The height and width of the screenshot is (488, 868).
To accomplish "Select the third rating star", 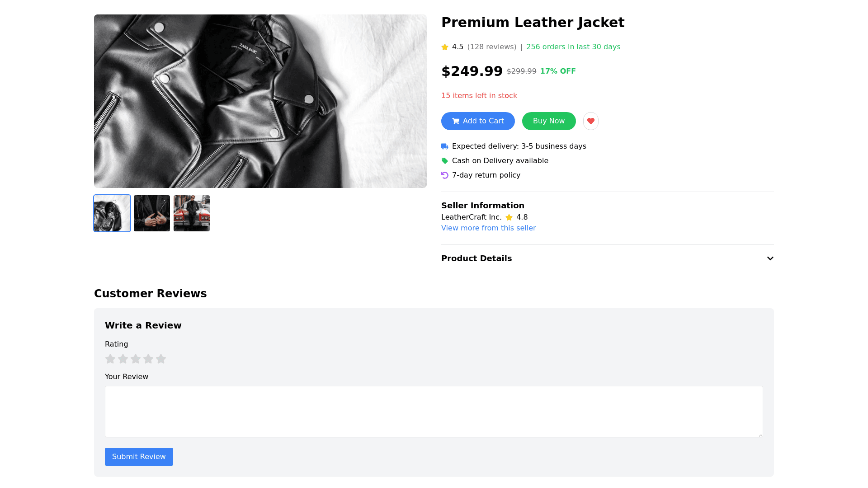I will pyautogui.click(x=136, y=359).
